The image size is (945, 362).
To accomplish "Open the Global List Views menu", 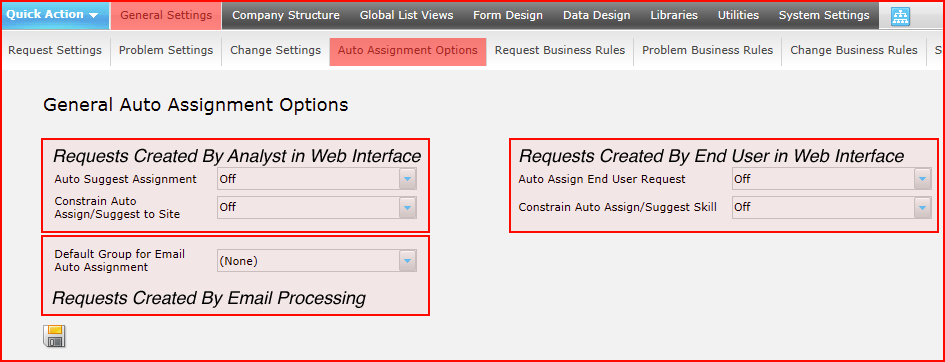I will point(406,15).
